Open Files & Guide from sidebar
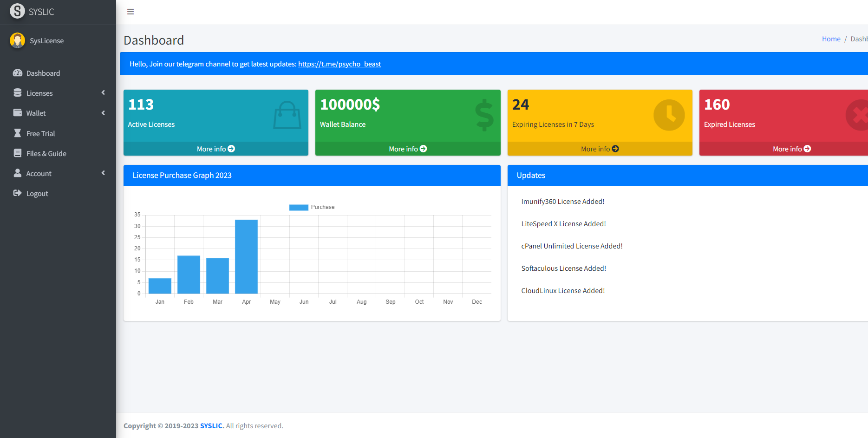Screen dimensions: 868x438 point(46,153)
